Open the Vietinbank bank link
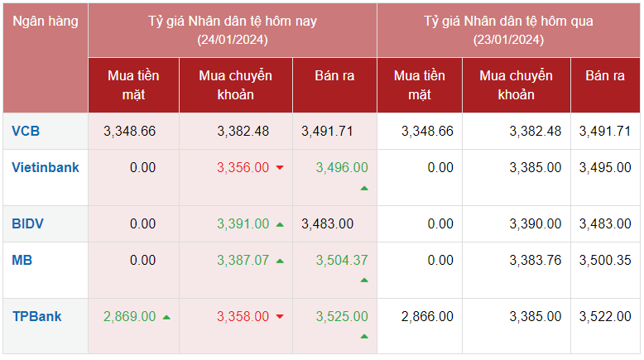Screen dimensions: 644x360 [46, 167]
